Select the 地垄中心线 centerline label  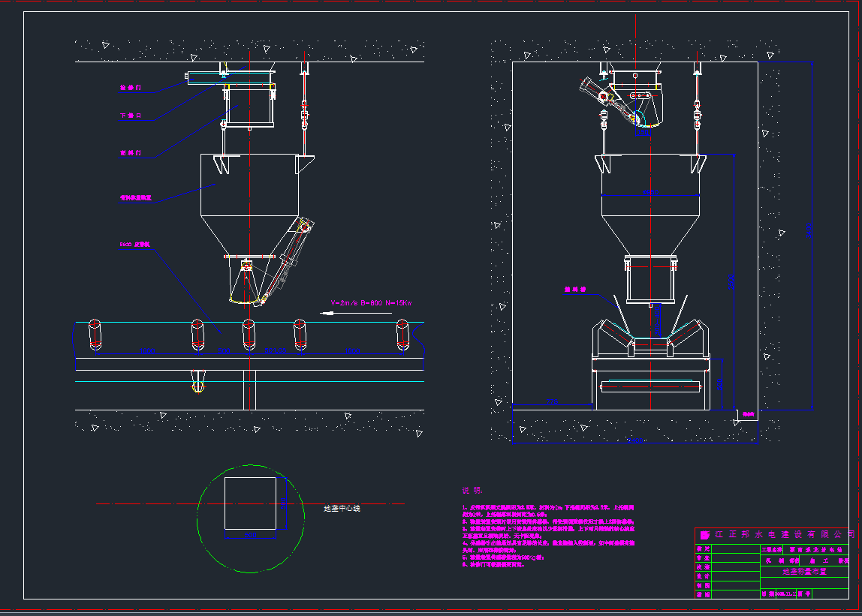(342, 509)
